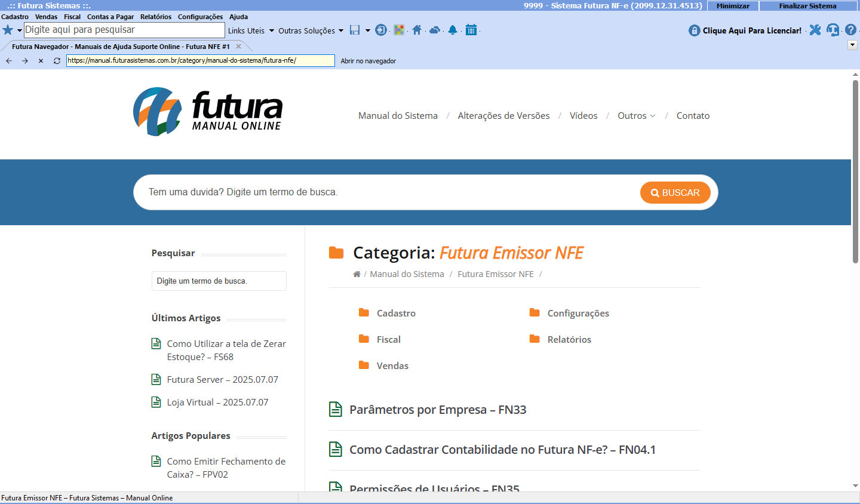Click the blue star favorites icon
Viewport: 860px width, 504px height.
(x=8, y=30)
